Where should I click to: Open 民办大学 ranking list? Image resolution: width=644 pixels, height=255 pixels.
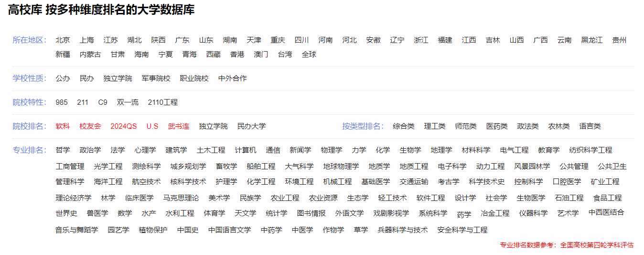coord(251,126)
